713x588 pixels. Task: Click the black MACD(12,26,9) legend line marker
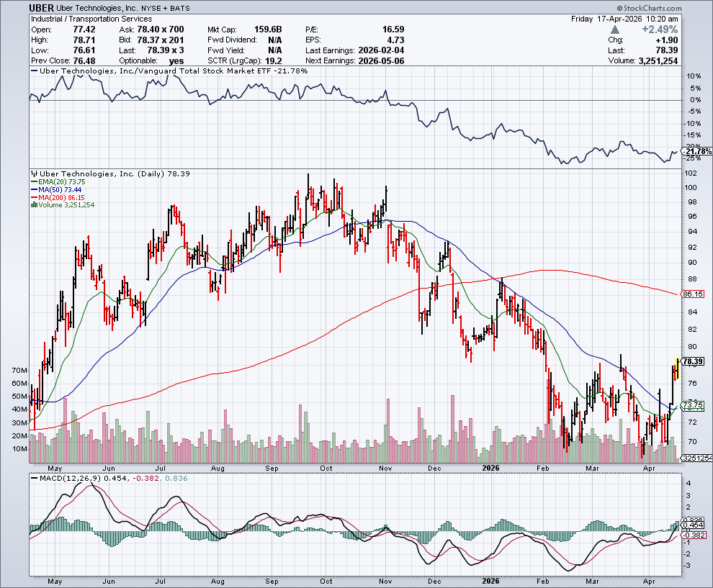tap(32, 477)
